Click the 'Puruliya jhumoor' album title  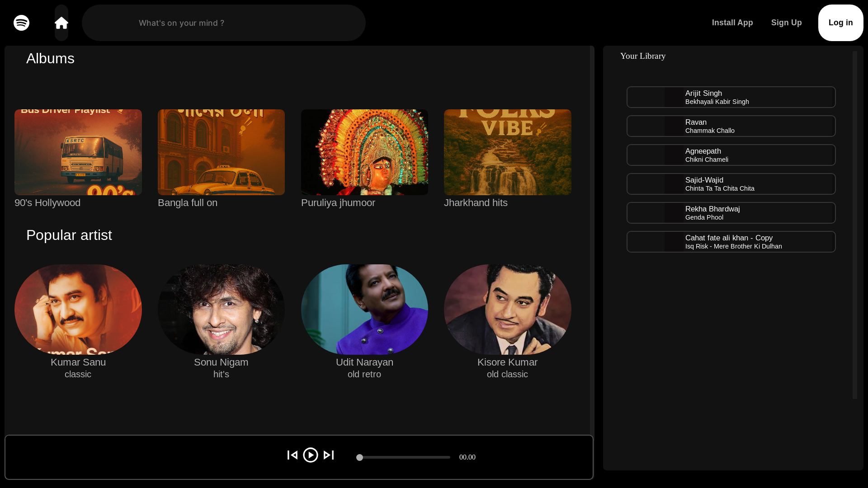tap(338, 203)
